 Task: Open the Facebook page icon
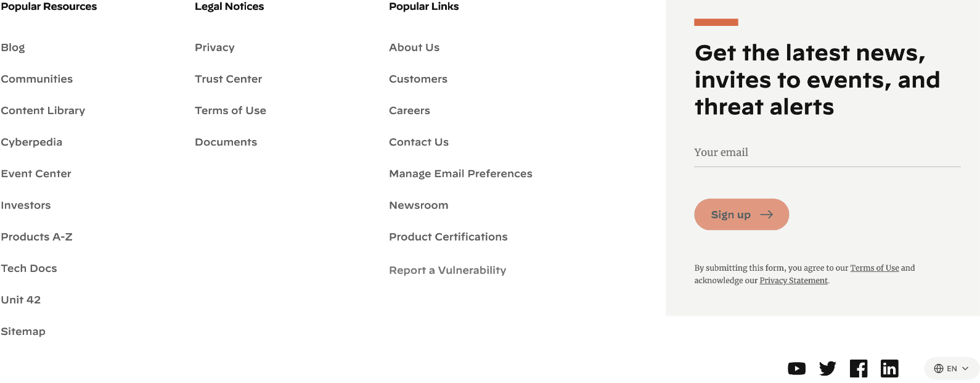tap(859, 368)
